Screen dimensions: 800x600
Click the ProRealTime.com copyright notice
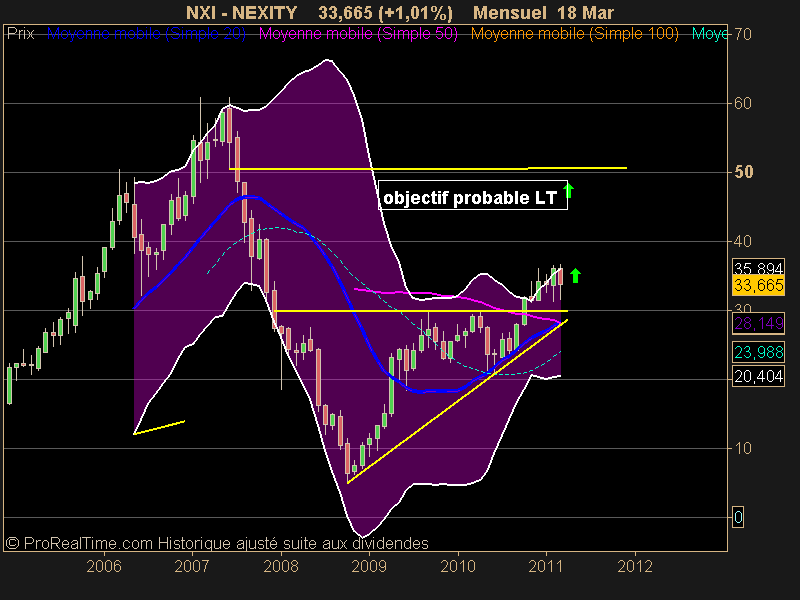point(217,543)
